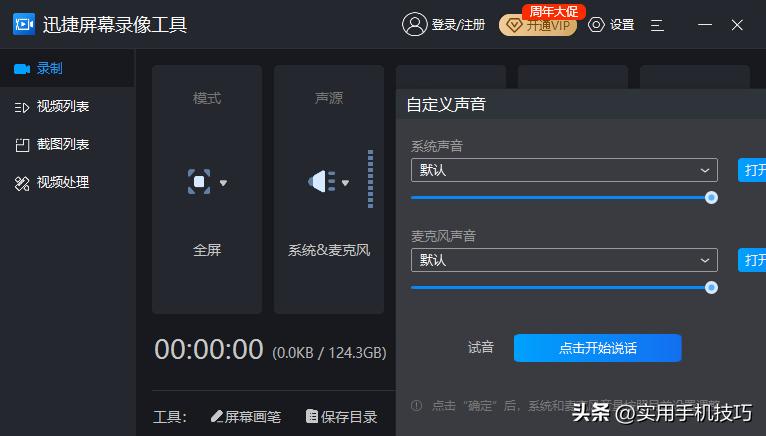Open the hamburger menu icon in the title bar
The height and width of the screenshot is (436, 766).
click(657, 25)
